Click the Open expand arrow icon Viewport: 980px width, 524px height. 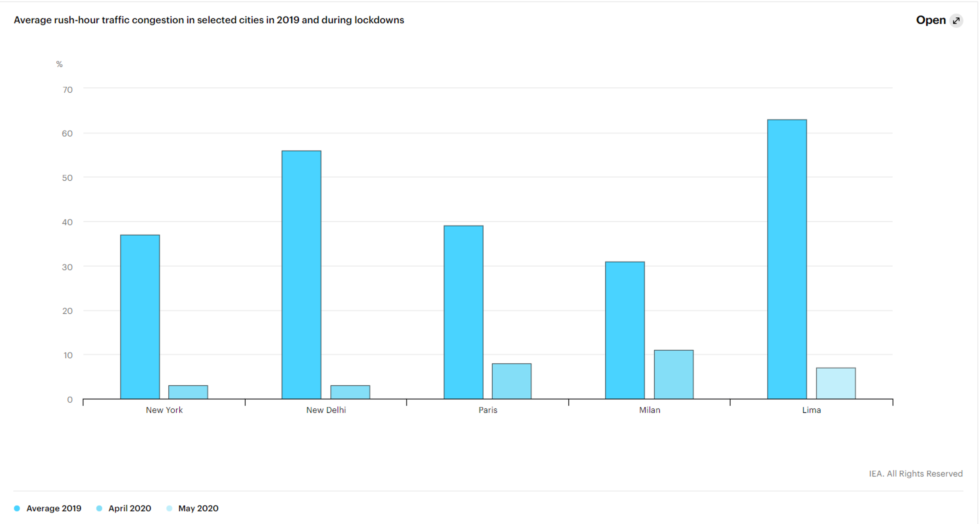[x=956, y=20]
